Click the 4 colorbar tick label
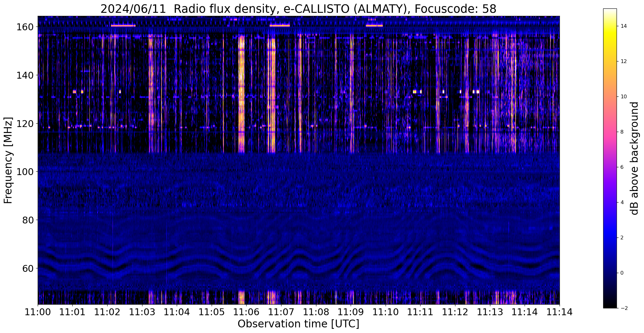The width and height of the screenshot is (644, 333). (622, 203)
